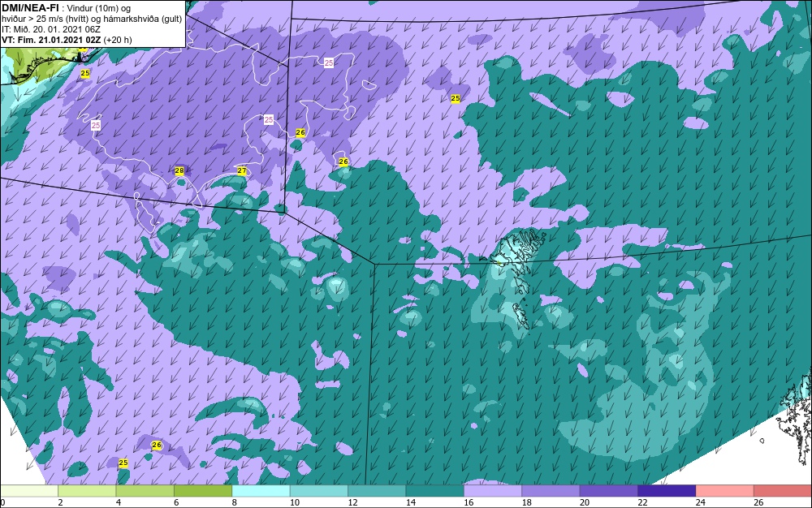Click yellow 26 label beside the yellow 25 at map bottom
Screen dimensions: 812x508
(157, 445)
